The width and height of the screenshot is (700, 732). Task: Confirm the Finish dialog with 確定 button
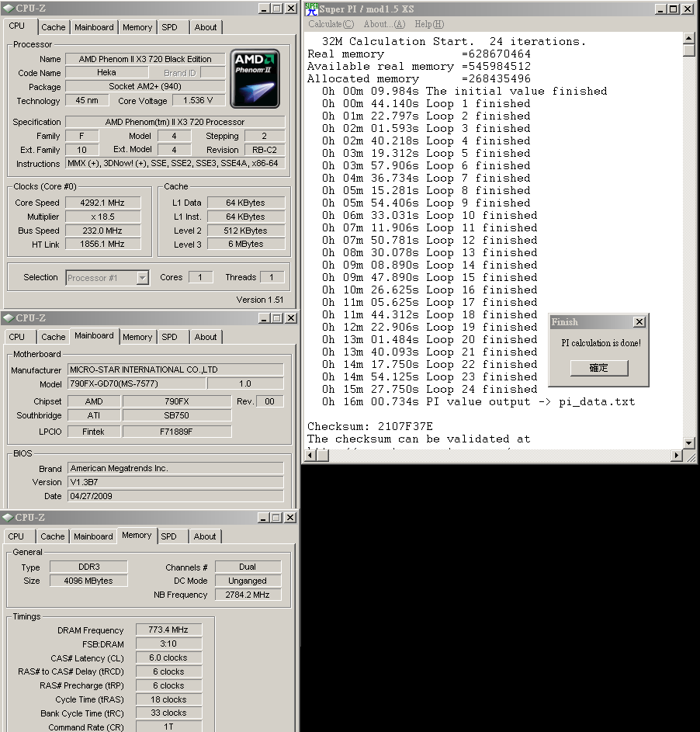pos(599,368)
